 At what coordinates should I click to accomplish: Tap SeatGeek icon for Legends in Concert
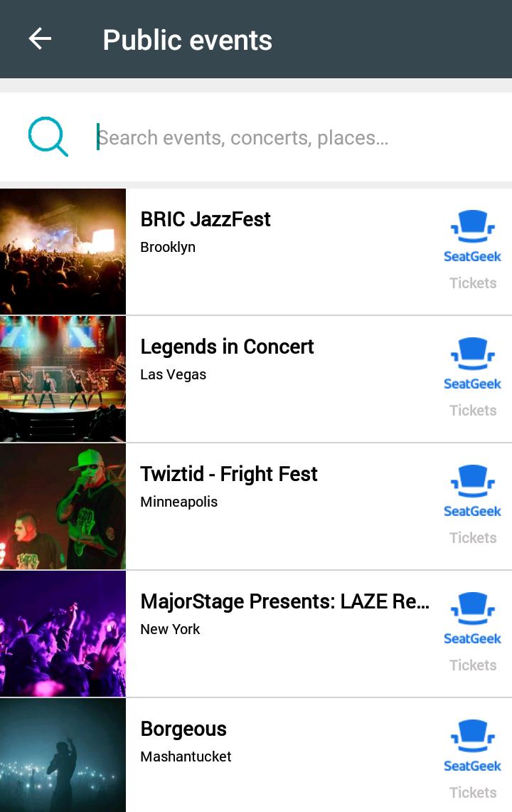pos(472,364)
